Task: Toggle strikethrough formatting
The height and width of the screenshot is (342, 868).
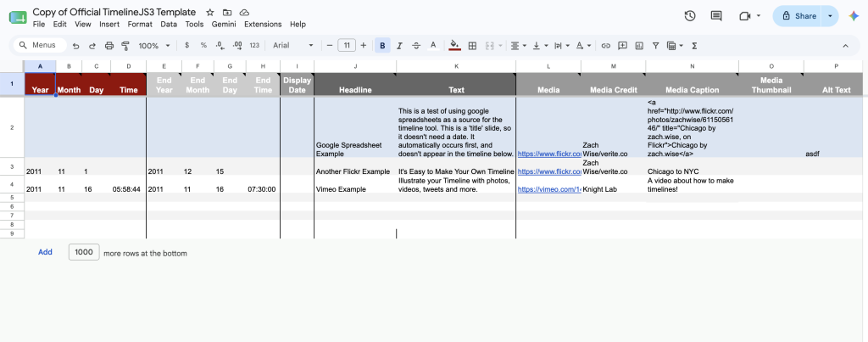Action: 416,46
